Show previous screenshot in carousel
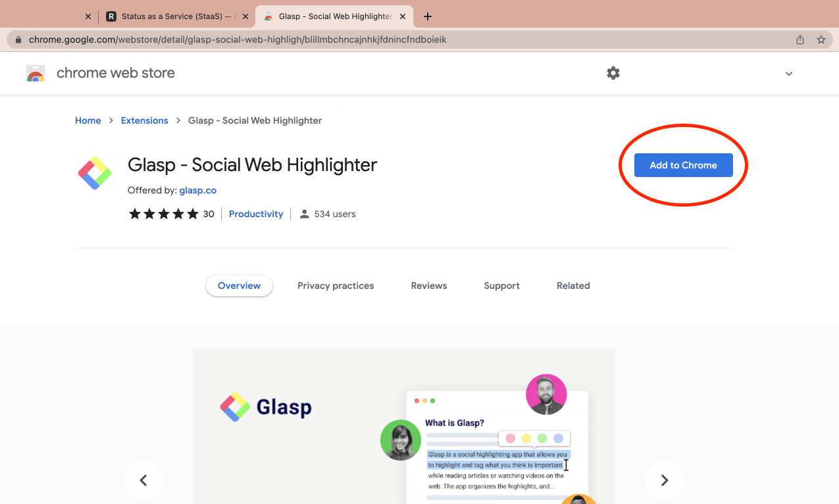 coord(143,480)
